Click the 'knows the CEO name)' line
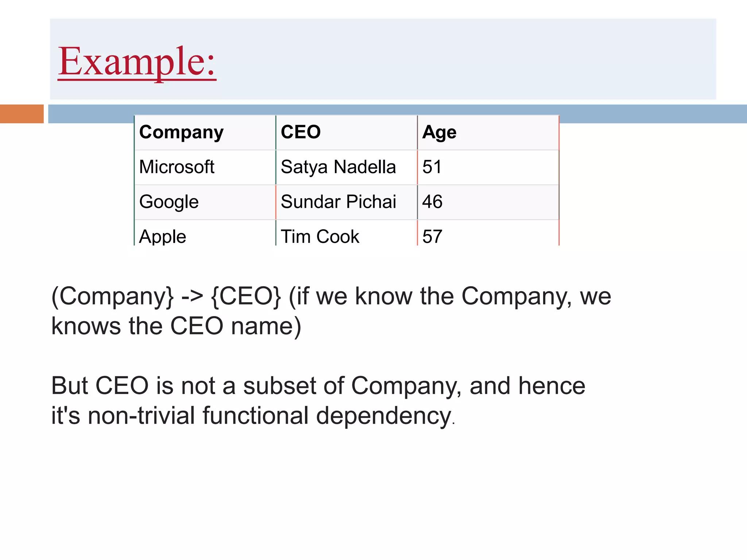The image size is (747, 560). pyautogui.click(x=176, y=326)
